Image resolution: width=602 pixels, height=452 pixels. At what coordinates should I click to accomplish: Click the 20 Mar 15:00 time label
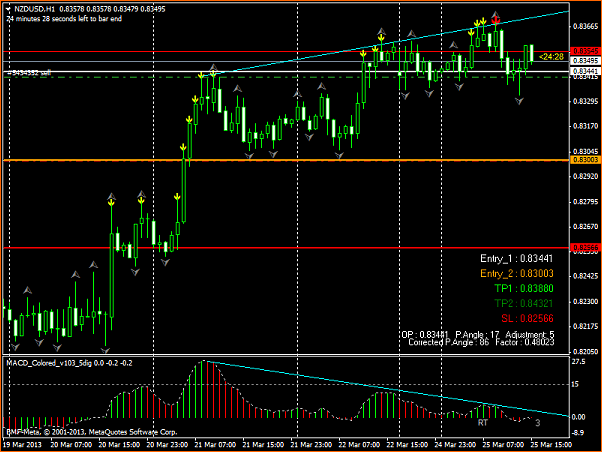119,445
